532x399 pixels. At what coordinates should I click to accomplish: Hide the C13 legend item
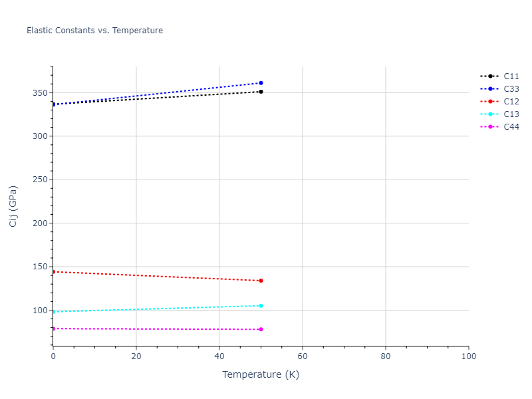511,114
